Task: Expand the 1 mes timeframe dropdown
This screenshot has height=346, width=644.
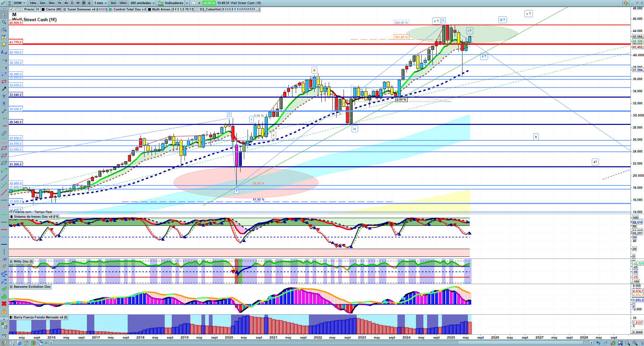Action: pyautogui.click(x=100, y=3)
